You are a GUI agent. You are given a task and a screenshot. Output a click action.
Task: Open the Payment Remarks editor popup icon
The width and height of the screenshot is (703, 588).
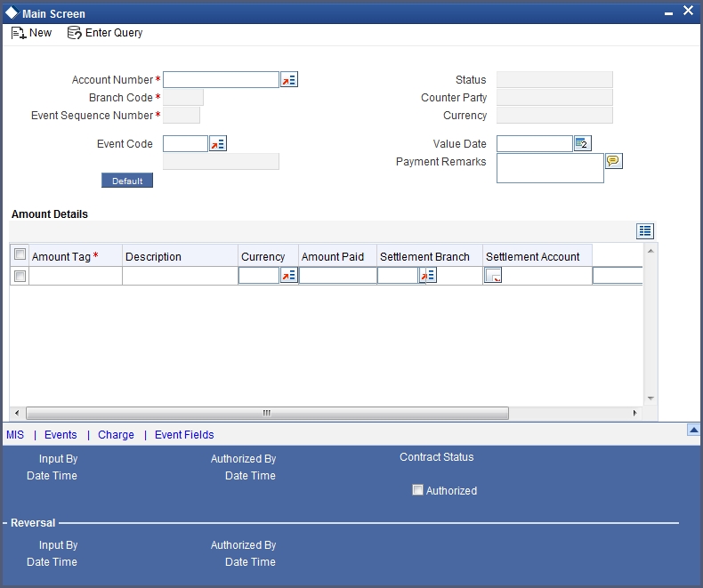[x=613, y=161]
